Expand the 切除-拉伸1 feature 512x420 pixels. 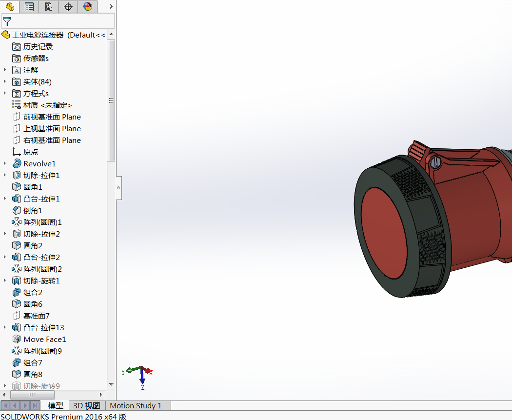pyautogui.click(x=4, y=175)
